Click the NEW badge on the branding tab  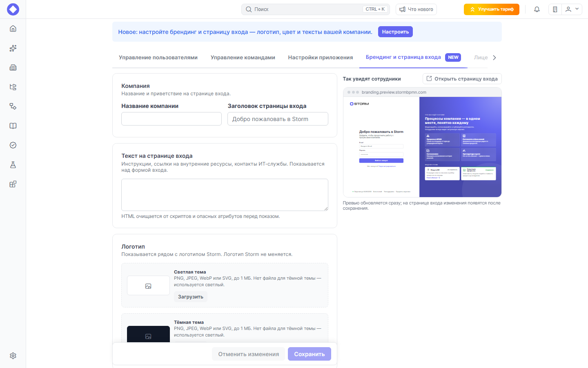click(453, 57)
